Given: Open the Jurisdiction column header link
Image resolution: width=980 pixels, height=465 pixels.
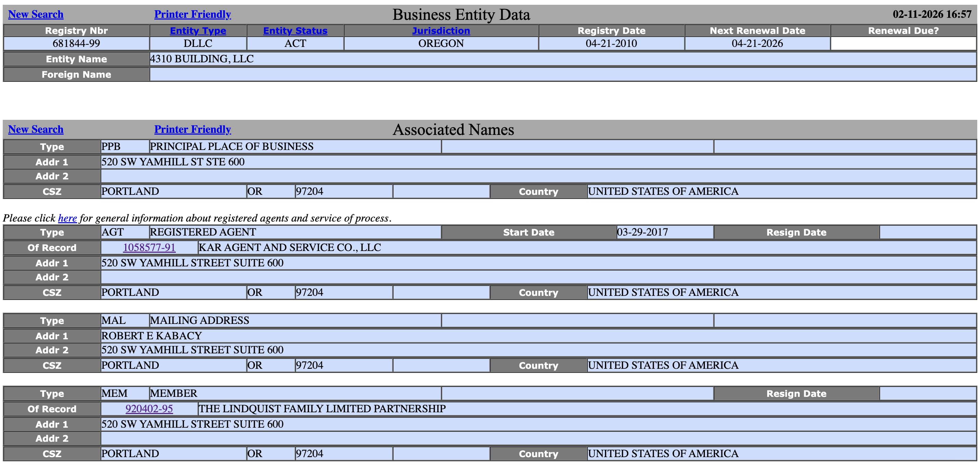Looking at the screenshot, I should tap(440, 30).
